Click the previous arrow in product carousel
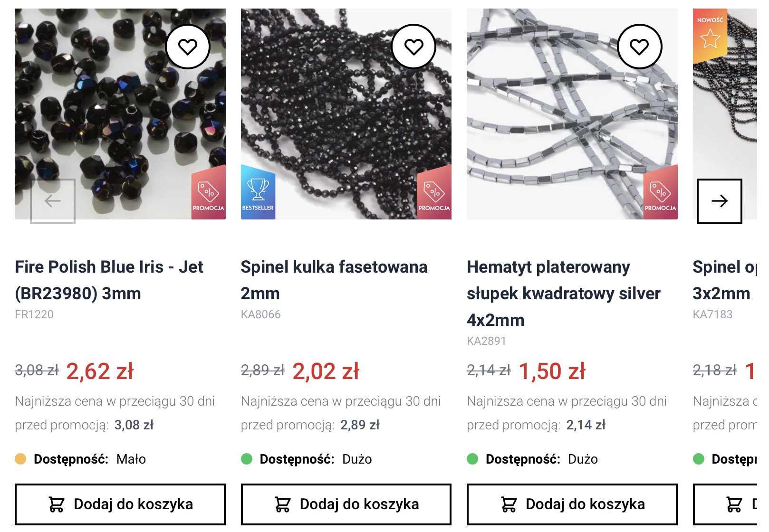The height and width of the screenshot is (532, 769). (53, 201)
